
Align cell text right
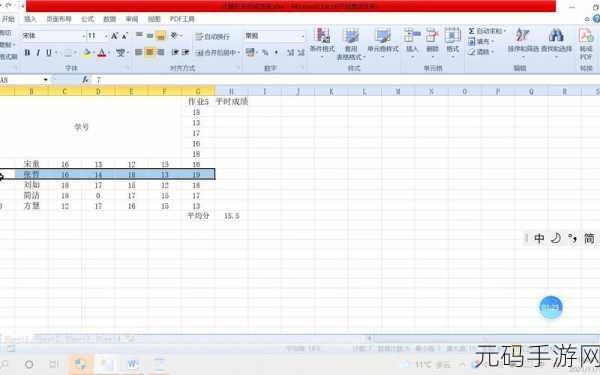161,52
